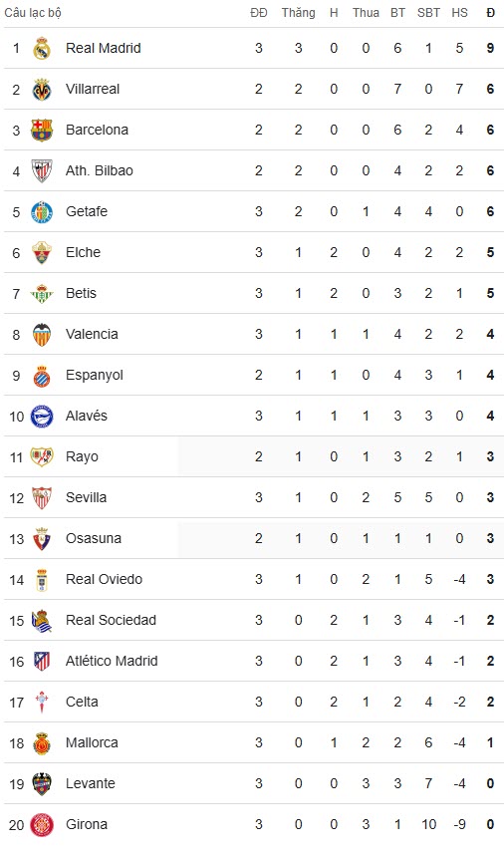Click the HS column header
Viewport: 504px width, 858px height.
(x=459, y=13)
